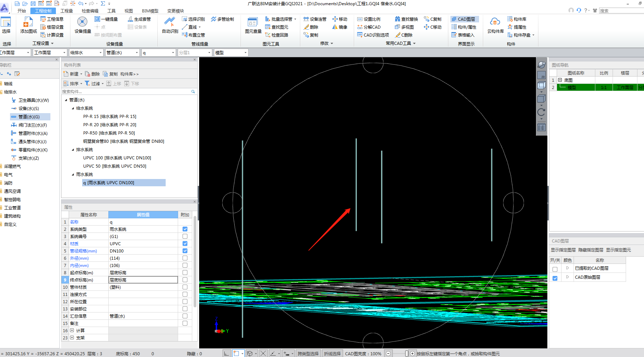Viewport: 644px width, 357px height.
Task: Switch to the 开始 ribbon tab
Action: tap(22, 11)
